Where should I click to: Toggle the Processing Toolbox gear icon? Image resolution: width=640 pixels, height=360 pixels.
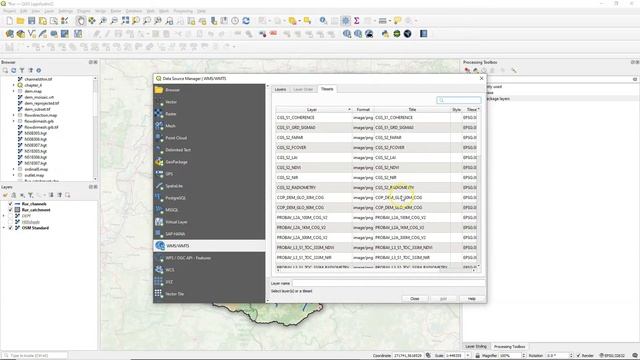point(345,21)
